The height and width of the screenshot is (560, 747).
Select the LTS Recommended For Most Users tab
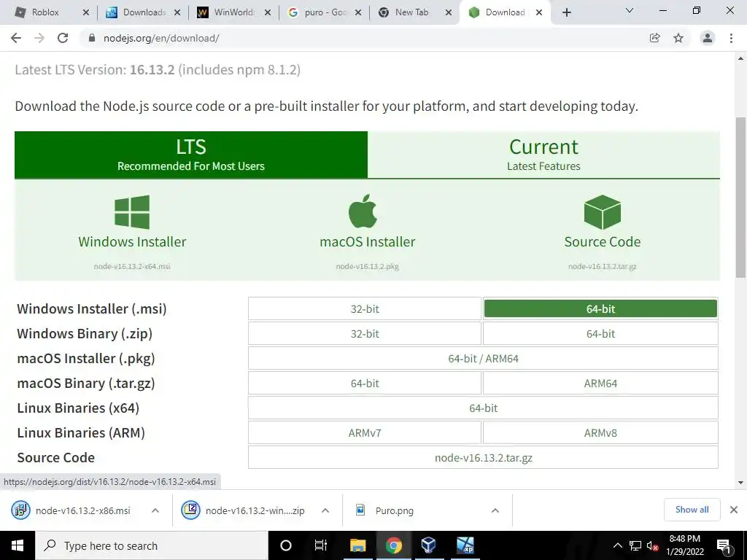(x=191, y=155)
